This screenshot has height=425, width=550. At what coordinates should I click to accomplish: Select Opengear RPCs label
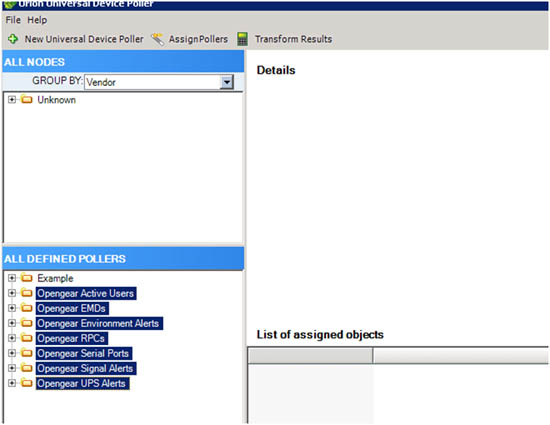(x=72, y=338)
